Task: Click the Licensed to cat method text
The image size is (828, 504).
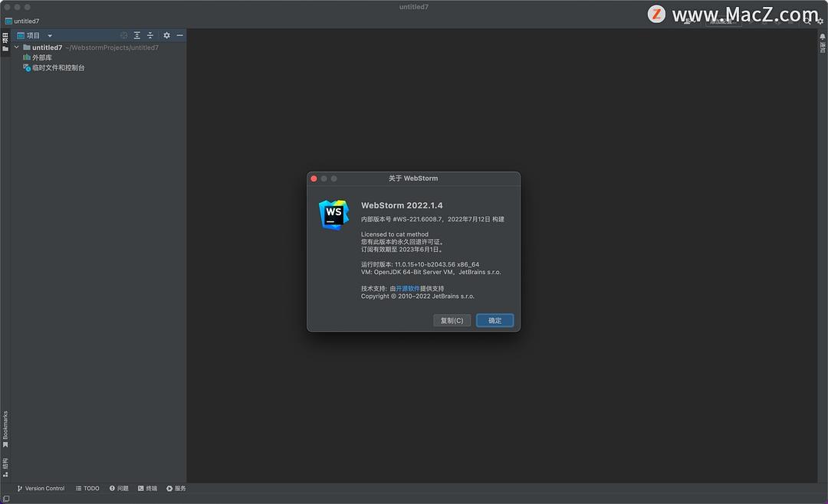Action: pos(395,234)
